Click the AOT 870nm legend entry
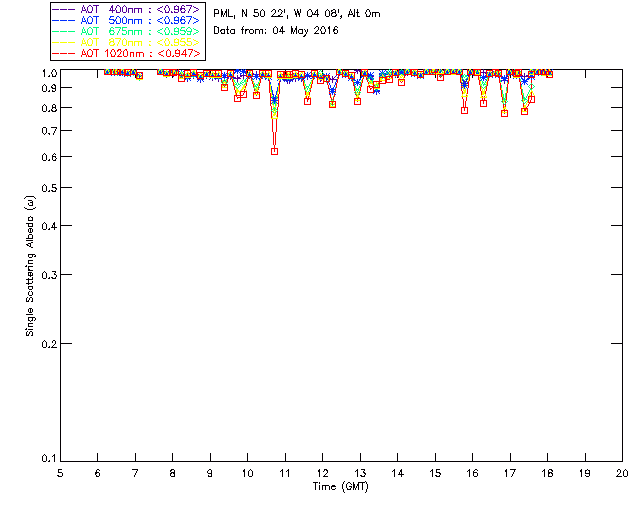Viewport: 640px width, 512px height. point(126,42)
